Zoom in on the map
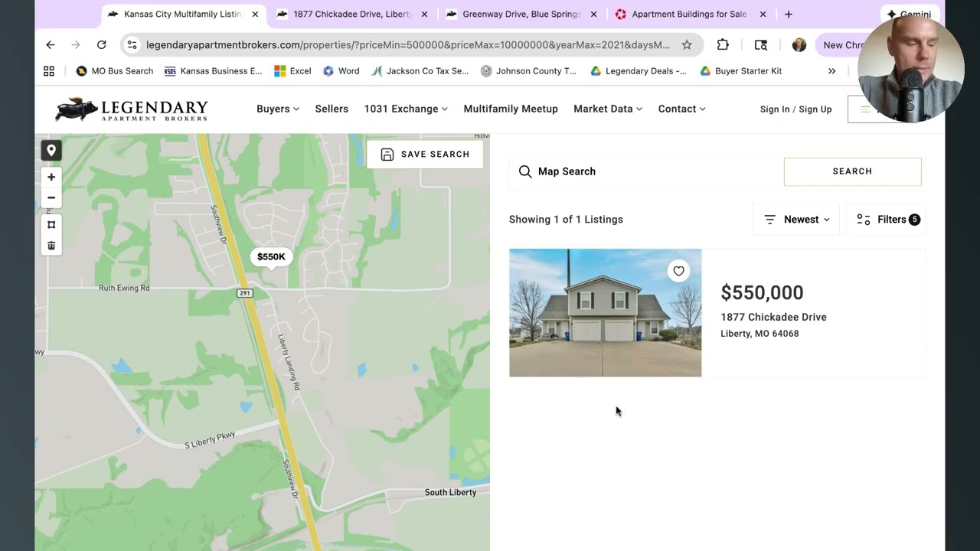Viewport: 980px width, 551px height. (51, 177)
